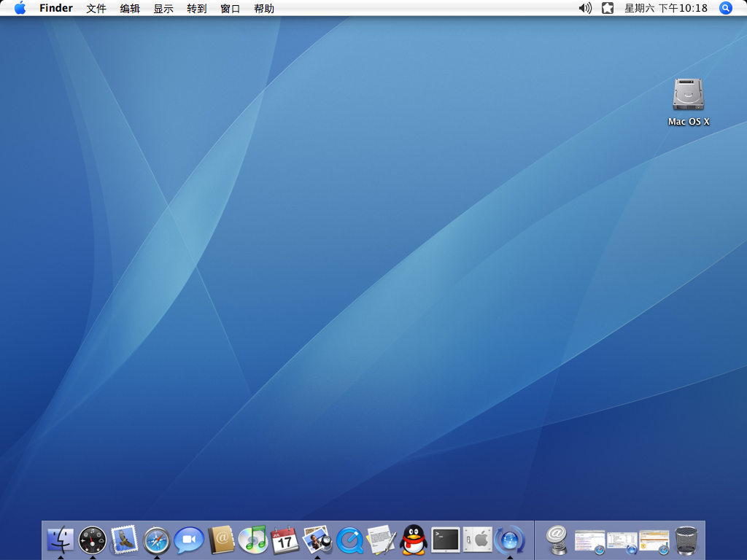Launch QQ penguin icon
747x560 pixels.
tap(414, 540)
